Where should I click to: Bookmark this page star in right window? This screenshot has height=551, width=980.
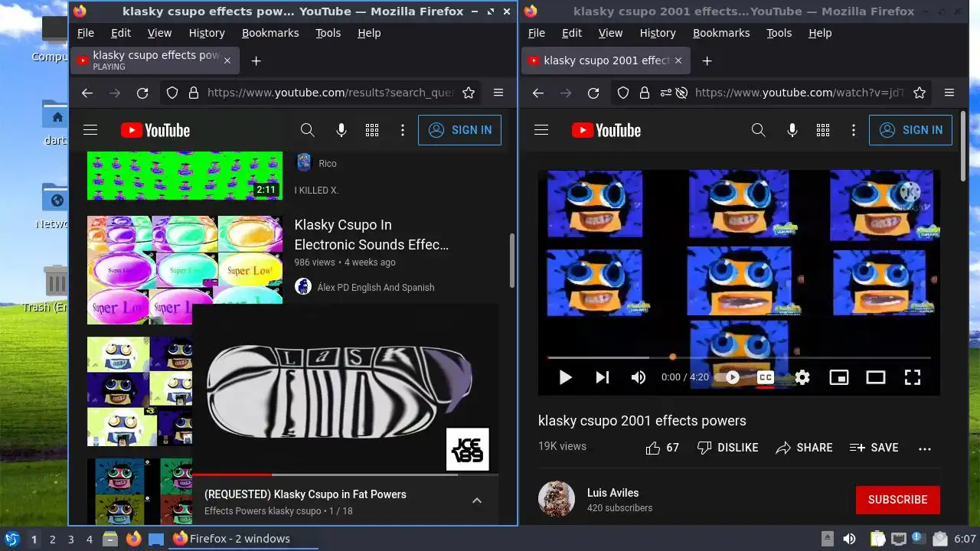point(920,93)
